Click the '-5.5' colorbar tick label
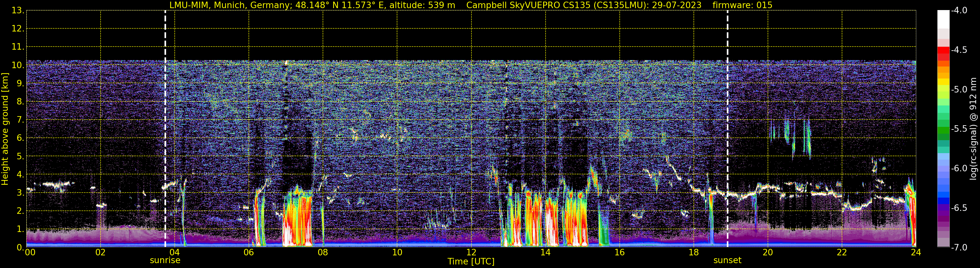The height and width of the screenshot is (268, 980). pos(959,129)
